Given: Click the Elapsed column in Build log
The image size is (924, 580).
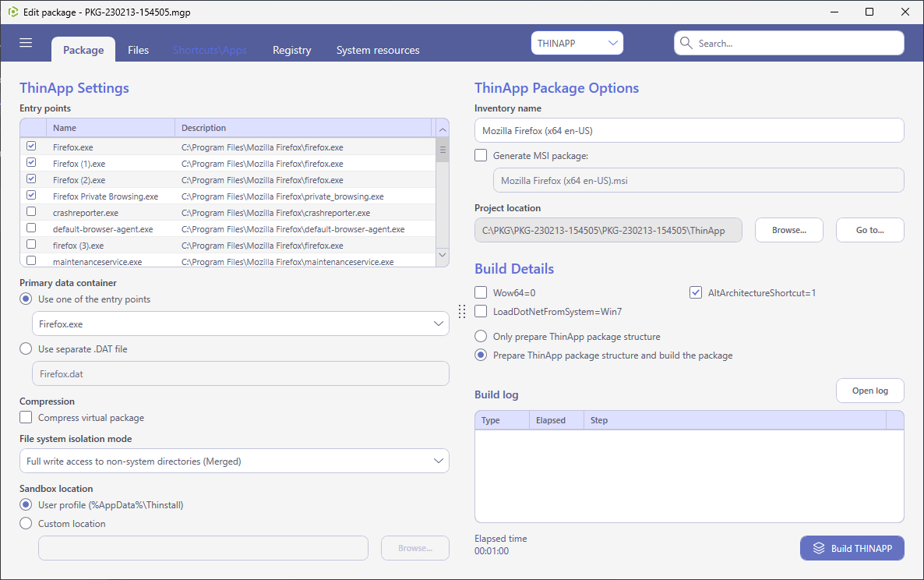Looking at the screenshot, I should click(556, 420).
